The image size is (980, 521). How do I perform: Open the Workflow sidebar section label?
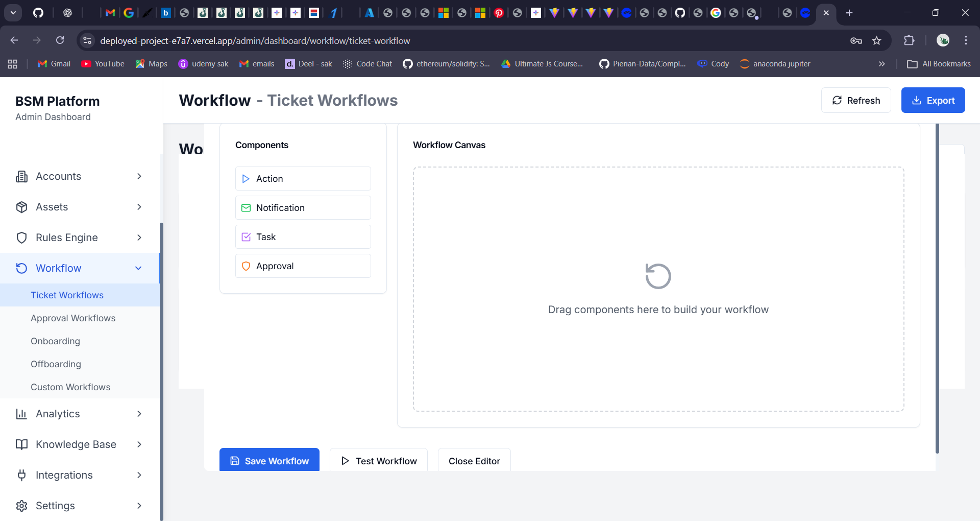[58, 268]
